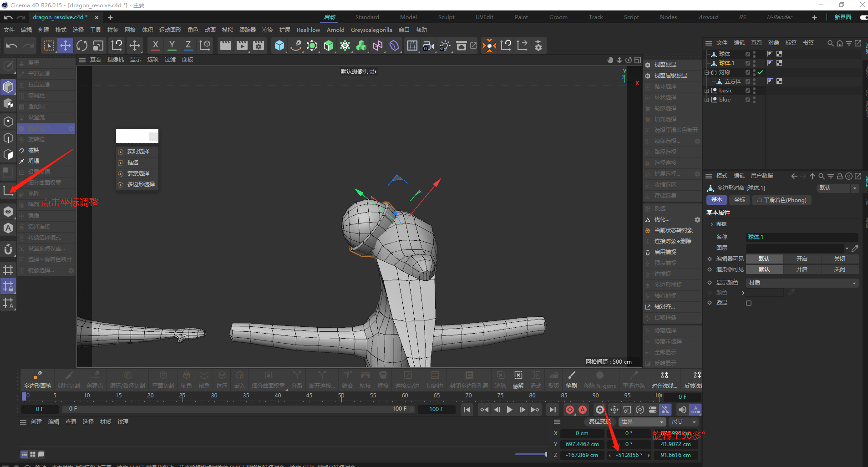The image size is (868, 467).
Task: Expand the Icon (图标) section in attributes
Action: pyautogui.click(x=712, y=224)
